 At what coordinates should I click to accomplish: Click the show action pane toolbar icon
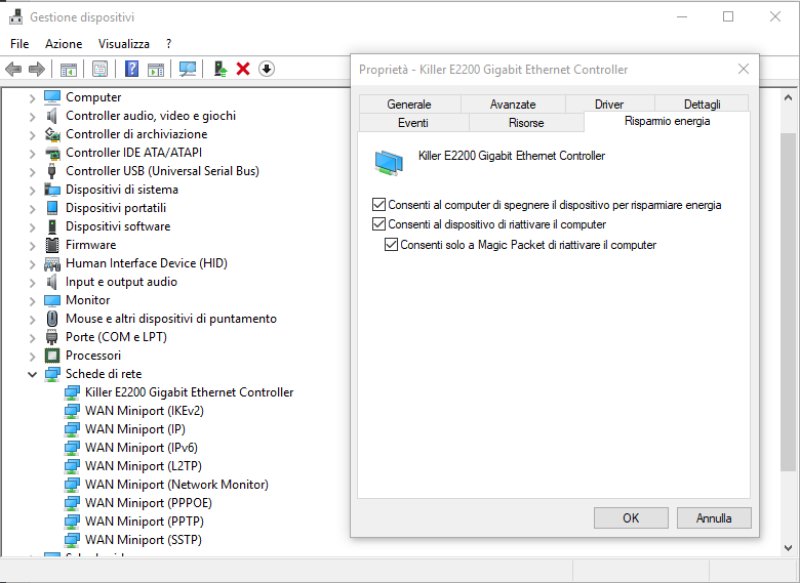[x=156, y=69]
